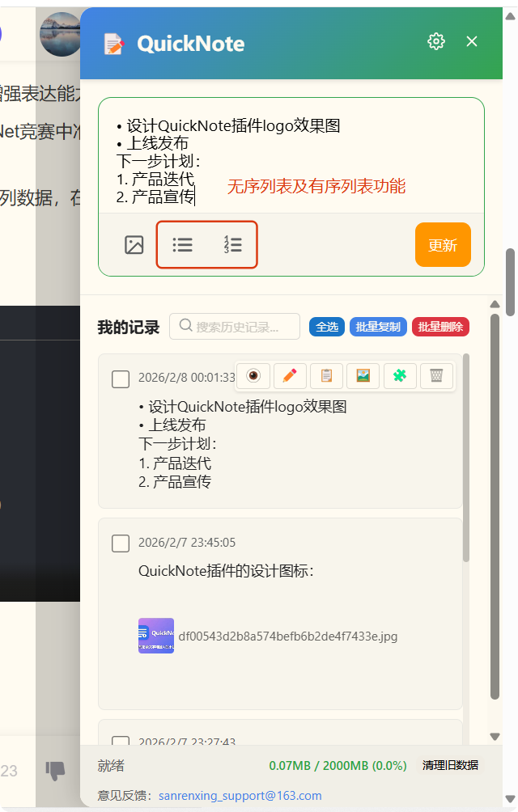Click the search magnifier icon
This screenshot has width=518, height=812.
tap(185, 325)
